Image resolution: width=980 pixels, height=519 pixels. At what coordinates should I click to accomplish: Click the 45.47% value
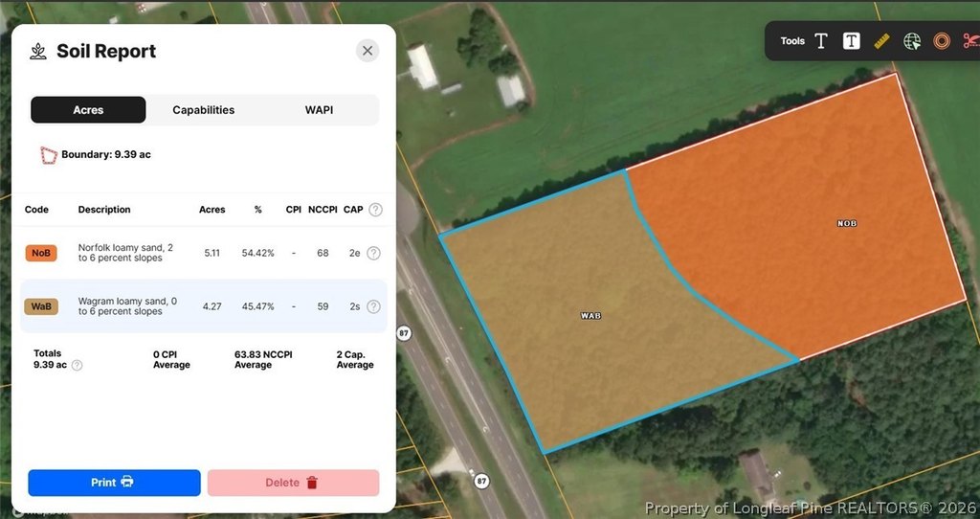[258, 306]
